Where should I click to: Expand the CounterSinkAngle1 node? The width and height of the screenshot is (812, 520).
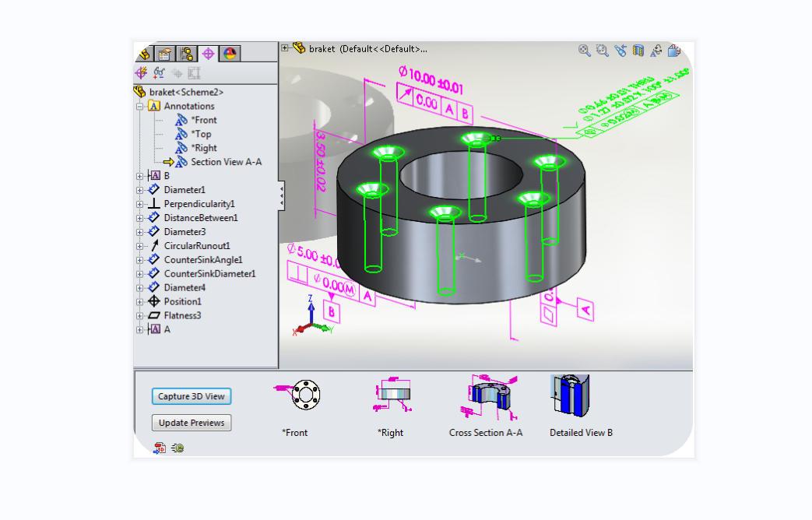pos(140,260)
